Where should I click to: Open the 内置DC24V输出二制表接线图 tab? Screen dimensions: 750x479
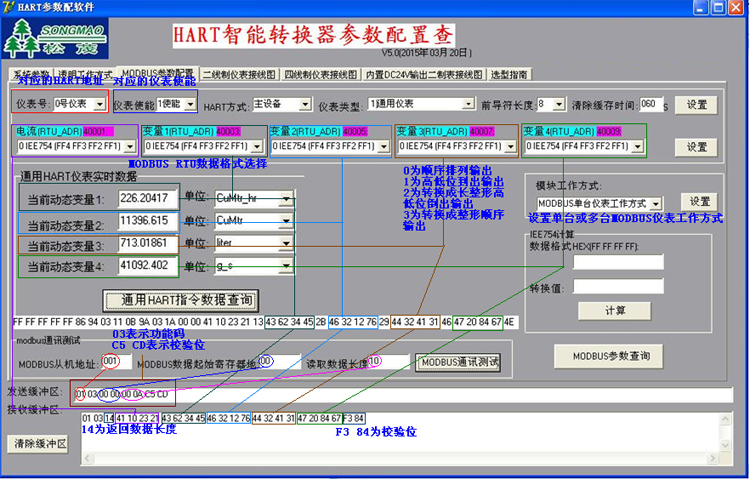coord(424,75)
